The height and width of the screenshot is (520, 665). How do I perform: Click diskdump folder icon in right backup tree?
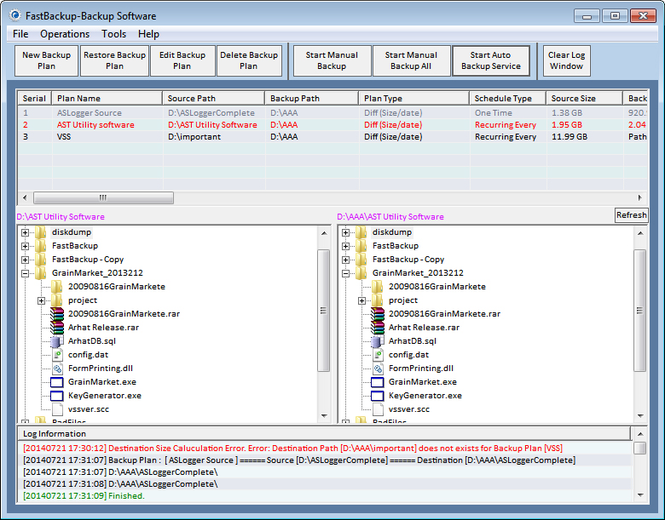coord(361,232)
